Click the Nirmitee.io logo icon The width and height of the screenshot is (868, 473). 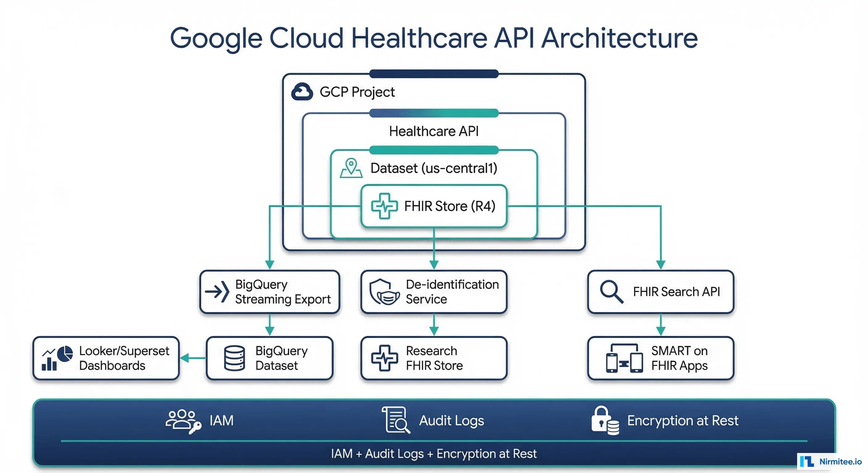[x=807, y=461]
